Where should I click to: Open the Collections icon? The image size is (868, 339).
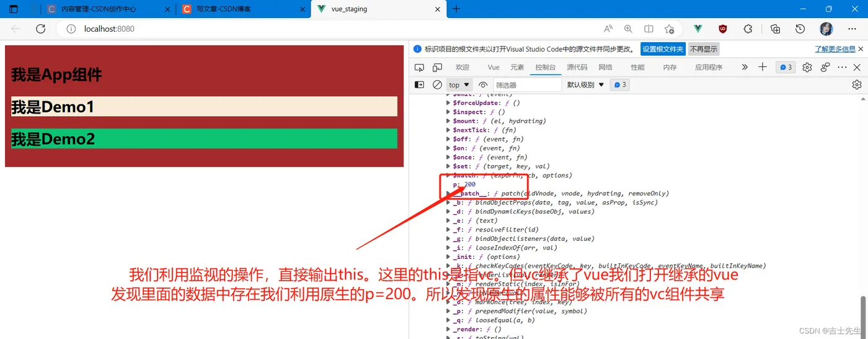point(775,29)
